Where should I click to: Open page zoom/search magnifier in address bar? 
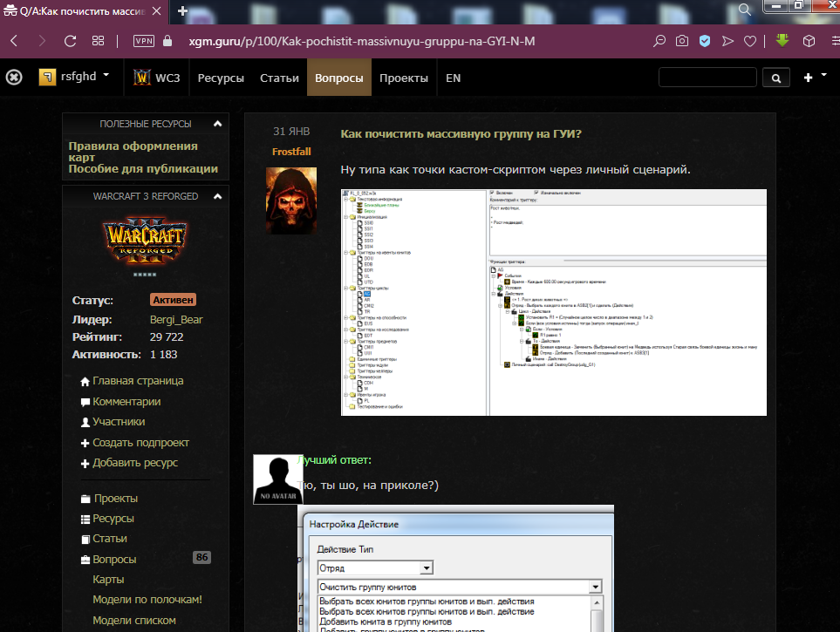(x=659, y=41)
